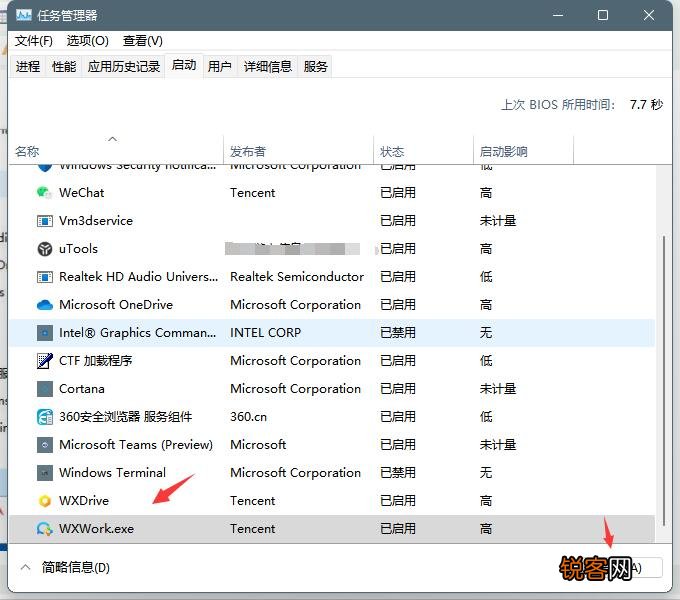Click the Task Manager title bar icon
The image size is (680, 600).
coord(23,15)
